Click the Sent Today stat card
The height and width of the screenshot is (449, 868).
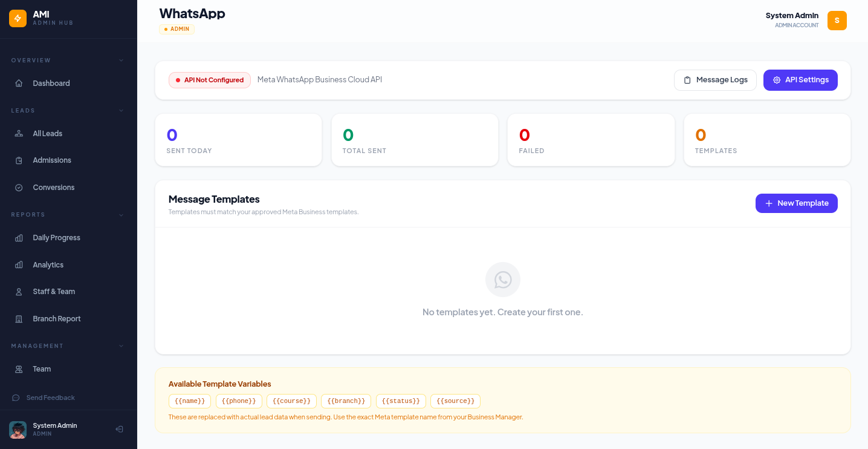[x=239, y=140]
